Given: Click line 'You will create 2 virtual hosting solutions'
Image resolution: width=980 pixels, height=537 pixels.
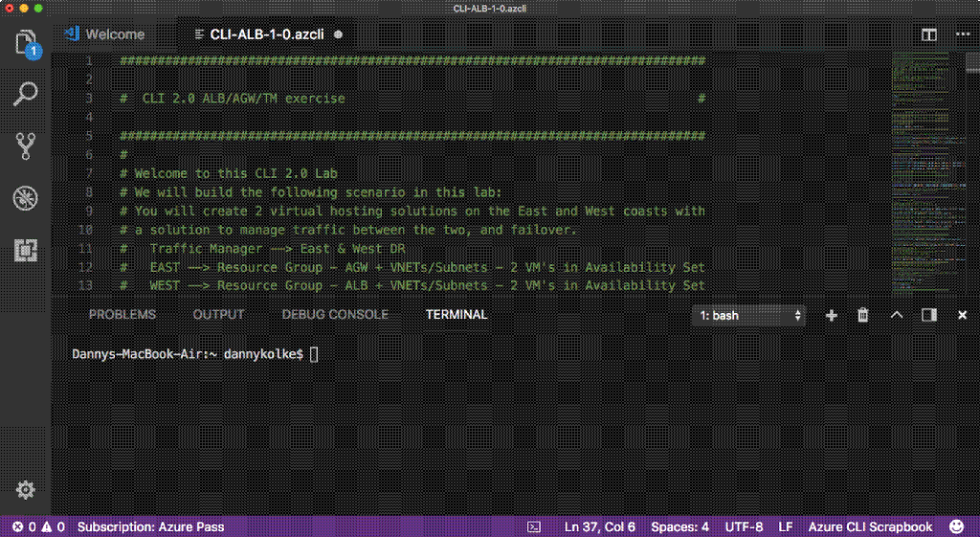Looking at the screenshot, I should click(412, 211).
